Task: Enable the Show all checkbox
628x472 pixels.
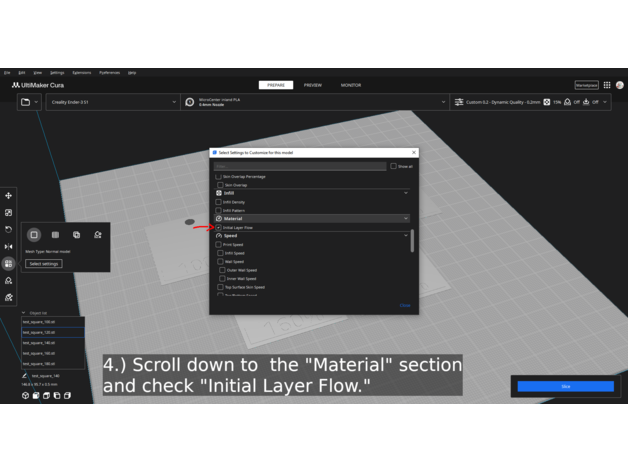Action: 394,166
